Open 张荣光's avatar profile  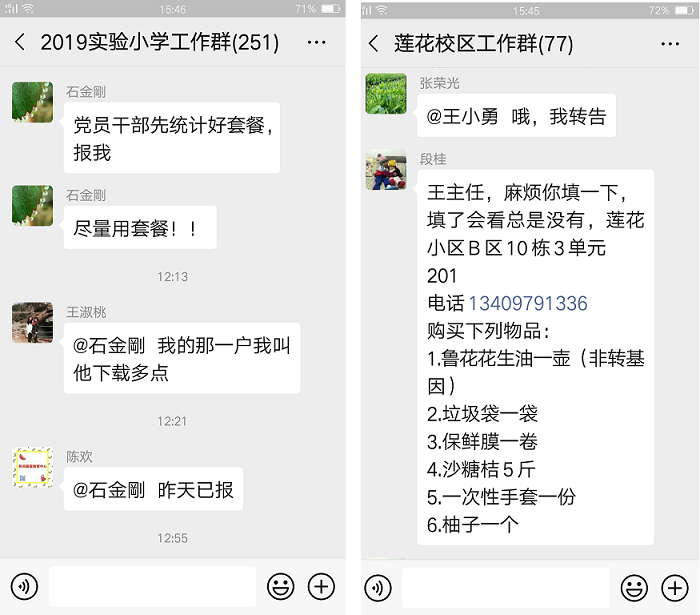tap(386, 94)
